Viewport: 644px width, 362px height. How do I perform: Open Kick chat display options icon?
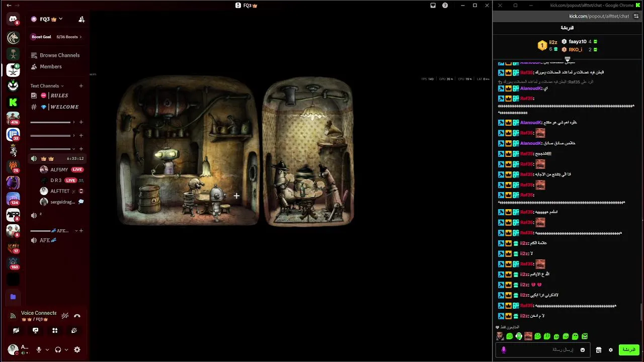click(x=636, y=16)
